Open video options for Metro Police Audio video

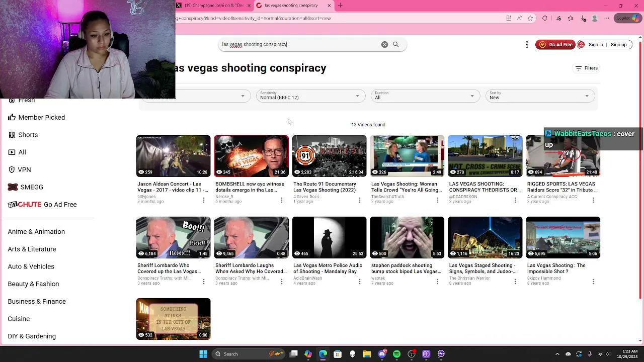coord(360,282)
